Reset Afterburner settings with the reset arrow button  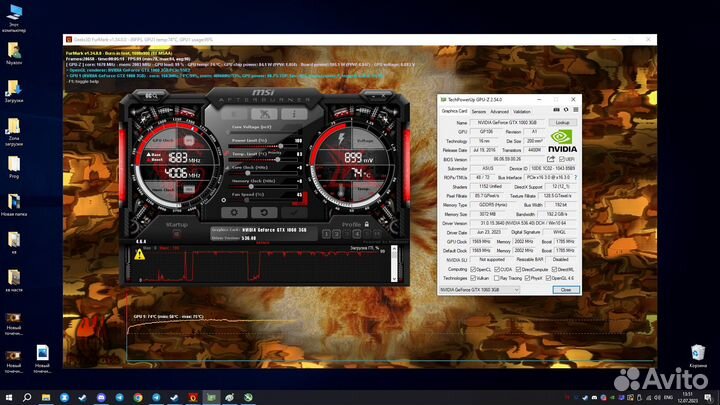(x=264, y=213)
